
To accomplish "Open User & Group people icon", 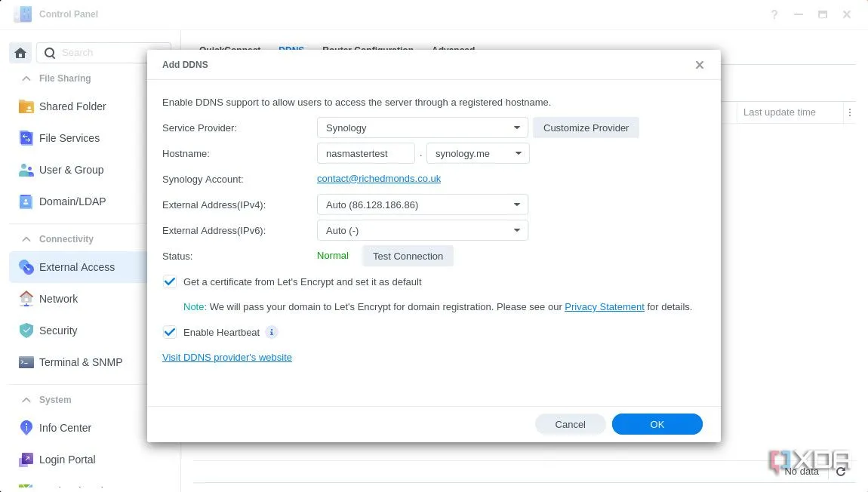I will [x=26, y=170].
